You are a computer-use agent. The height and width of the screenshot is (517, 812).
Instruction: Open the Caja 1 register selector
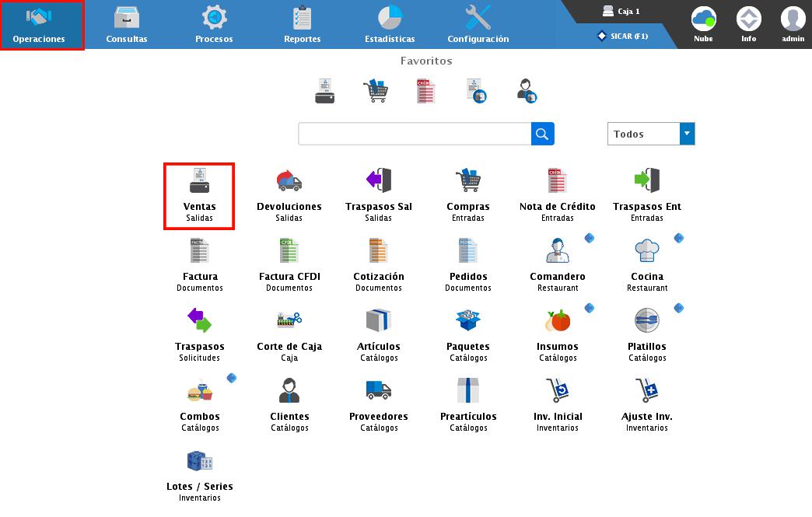coord(621,12)
